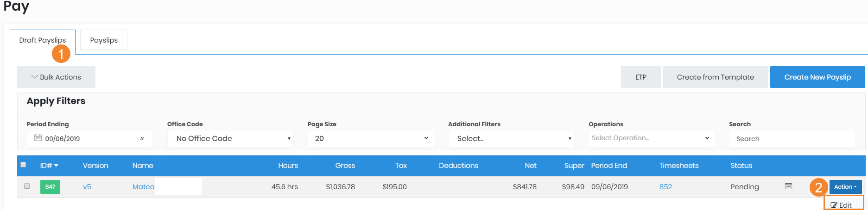Open the Select Operation dropdown
Image resolution: width=868 pixels, height=210 pixels.
(651, 138)
